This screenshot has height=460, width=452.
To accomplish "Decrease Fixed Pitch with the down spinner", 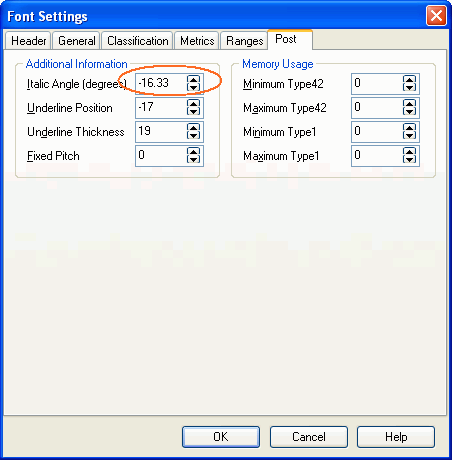I will pos(193,160).
